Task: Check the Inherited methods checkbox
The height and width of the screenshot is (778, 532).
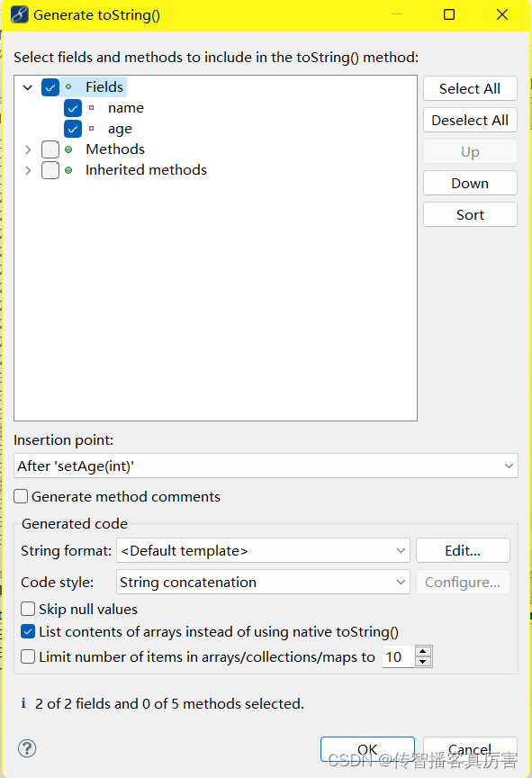Action: pos(50,170)
